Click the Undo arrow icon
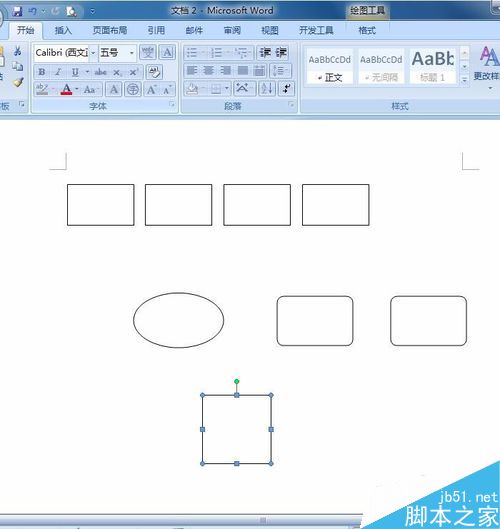Image resolution: width=500 pixels, height=529 pixels. 33,12
